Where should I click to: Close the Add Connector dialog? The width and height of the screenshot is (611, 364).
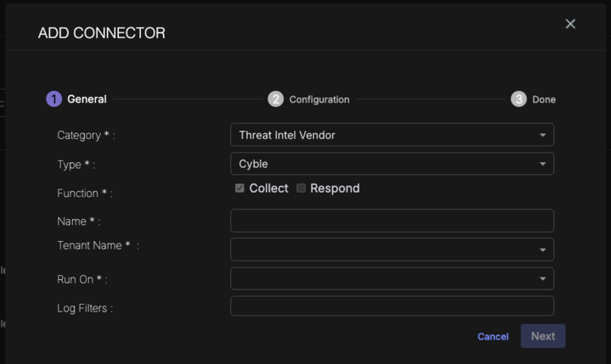tap(570, 24)
